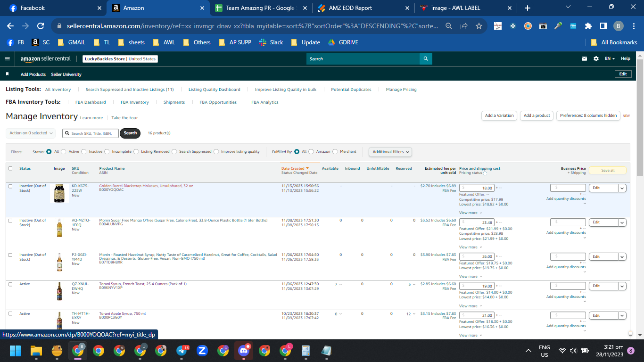644x362 pixels.
Task: Click the Windows Start button
Action: coord(16,351)
